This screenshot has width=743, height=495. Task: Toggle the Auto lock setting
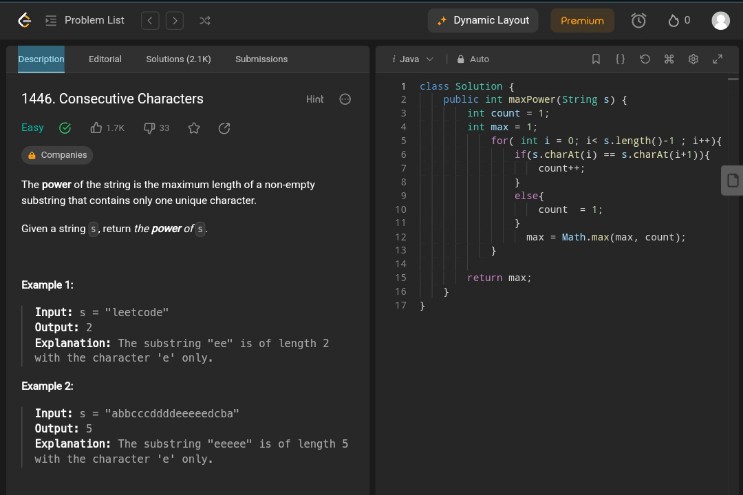[473, 59]
